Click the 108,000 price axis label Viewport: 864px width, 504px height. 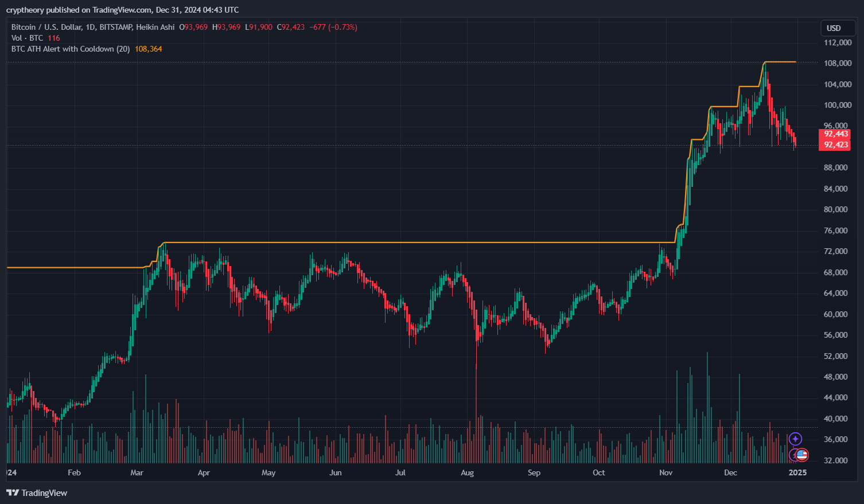838,63
